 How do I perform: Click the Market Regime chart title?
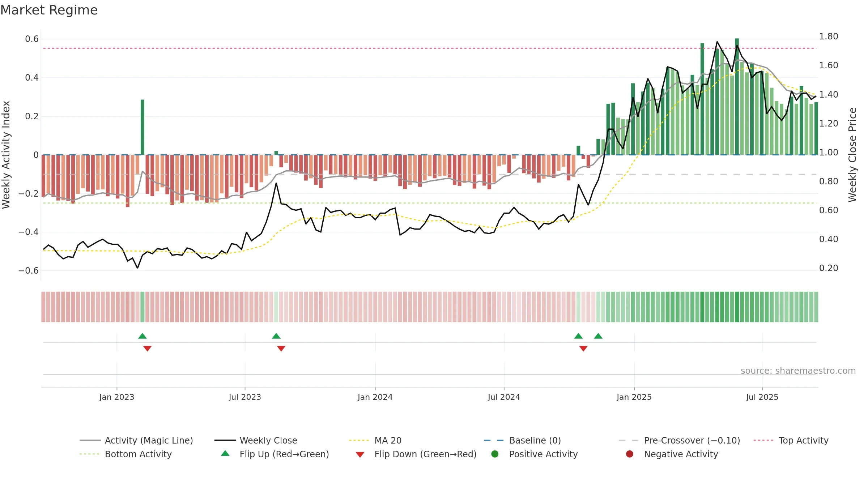(x=49, y=10)
